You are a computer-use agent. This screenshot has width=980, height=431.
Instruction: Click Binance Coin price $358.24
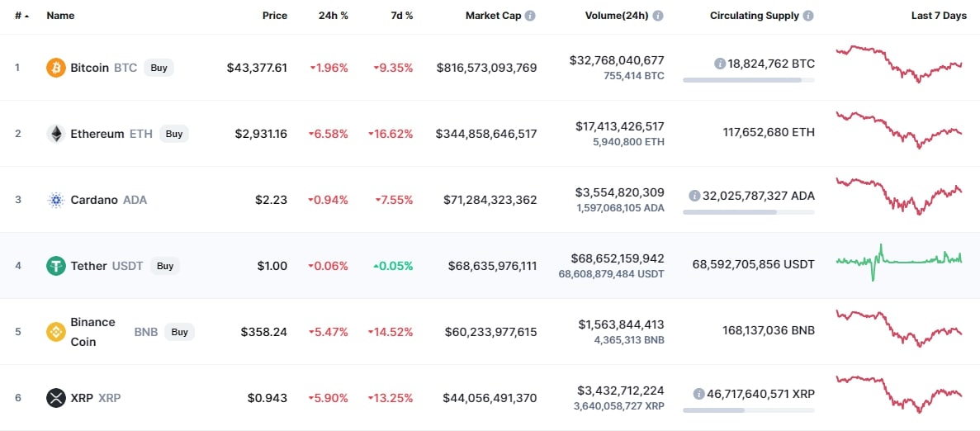(x=263, y=332)
